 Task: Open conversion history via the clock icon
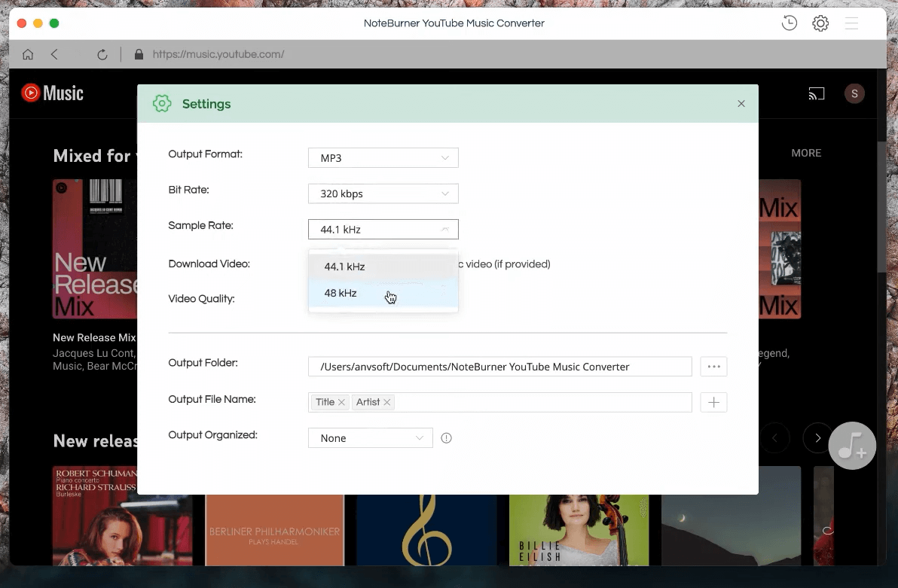(789, 23)
